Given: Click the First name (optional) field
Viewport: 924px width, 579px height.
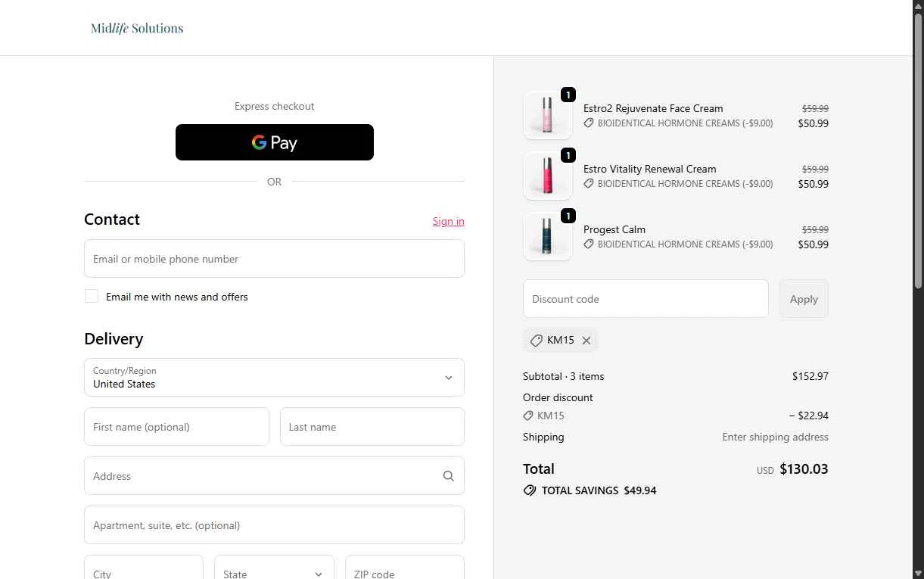Looking at the screenshot, I should click(x=176, y=427).
